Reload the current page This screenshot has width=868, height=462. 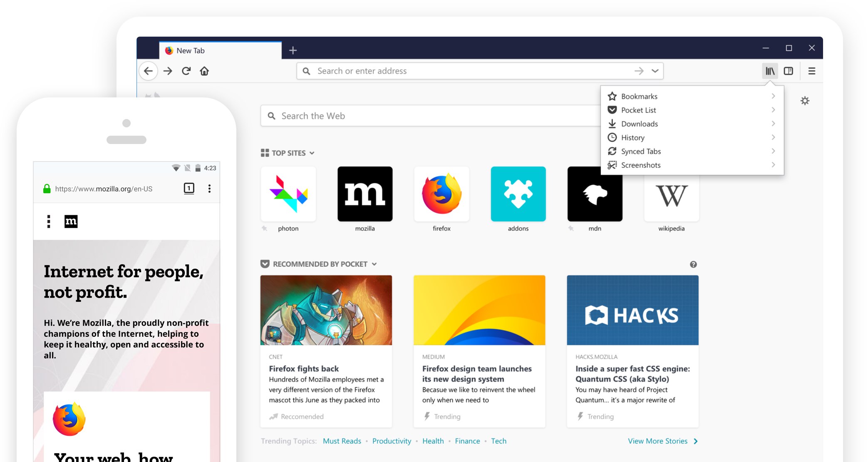186,71
